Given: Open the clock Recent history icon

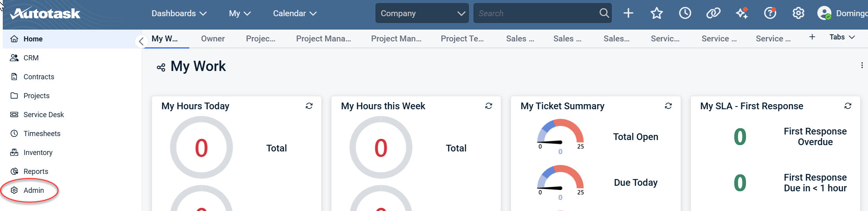Looking at the screenshot, I should tap(685, 13).
